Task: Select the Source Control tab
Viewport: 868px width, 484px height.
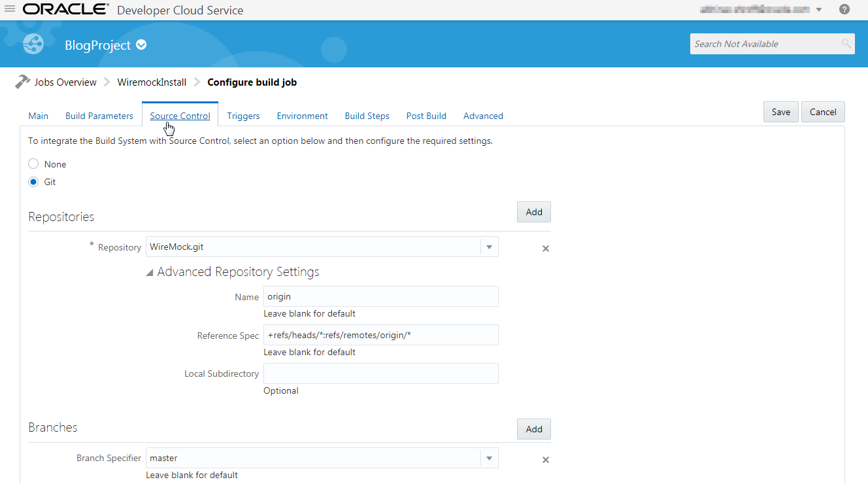Action: pos(180,116)
